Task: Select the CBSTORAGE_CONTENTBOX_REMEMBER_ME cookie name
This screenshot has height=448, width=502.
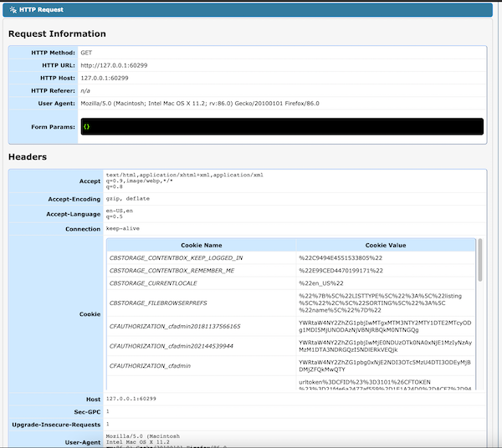Action: pos(172,271)
